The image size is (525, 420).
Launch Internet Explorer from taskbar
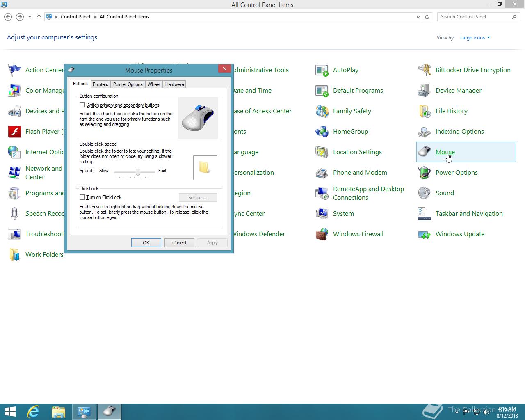coord(33,411)
